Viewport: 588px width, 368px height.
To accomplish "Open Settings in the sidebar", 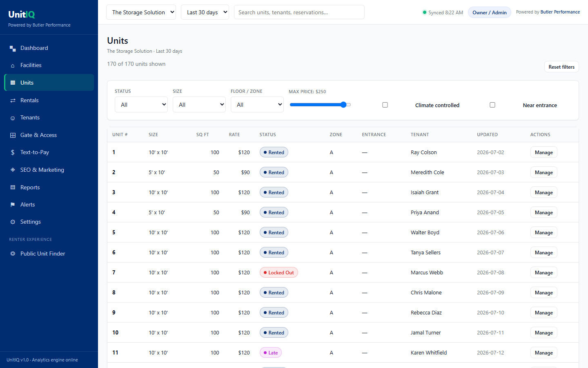I will 49,222.
